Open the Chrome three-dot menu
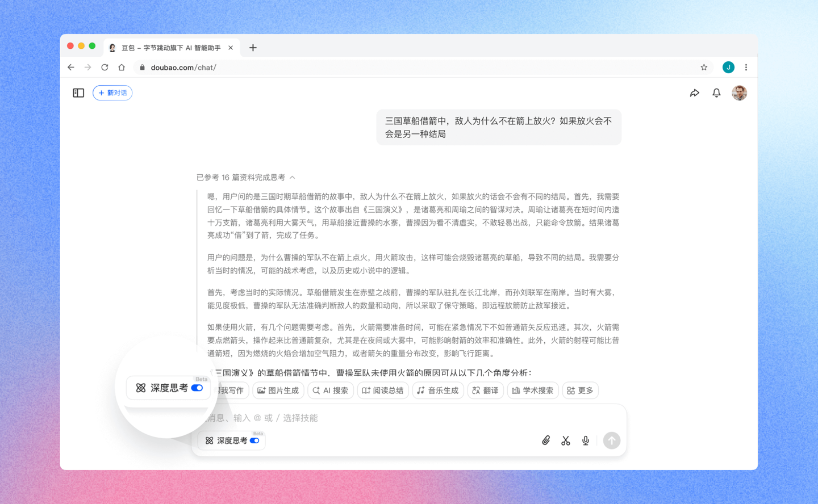 coord(746,67)
